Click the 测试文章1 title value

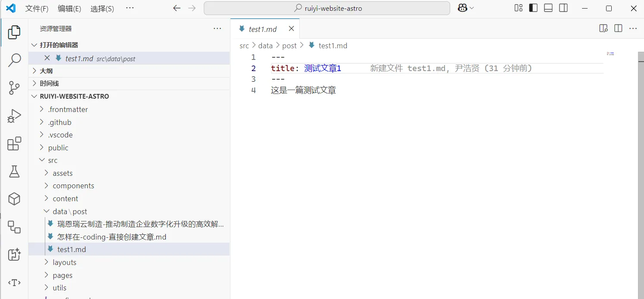pos(323,69)
